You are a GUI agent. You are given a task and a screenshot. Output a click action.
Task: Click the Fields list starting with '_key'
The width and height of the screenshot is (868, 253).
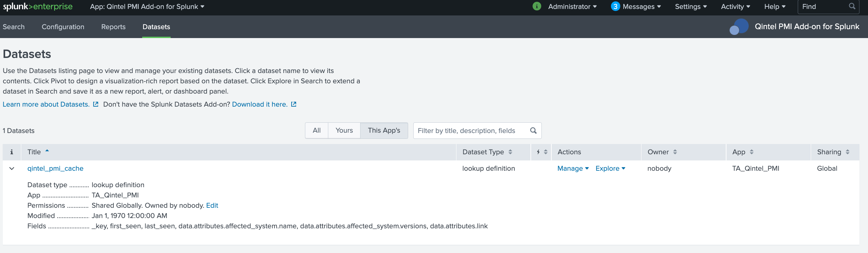[290, 226]
